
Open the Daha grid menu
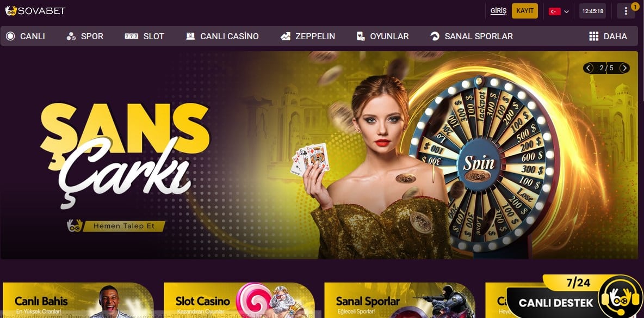[608, 36]
